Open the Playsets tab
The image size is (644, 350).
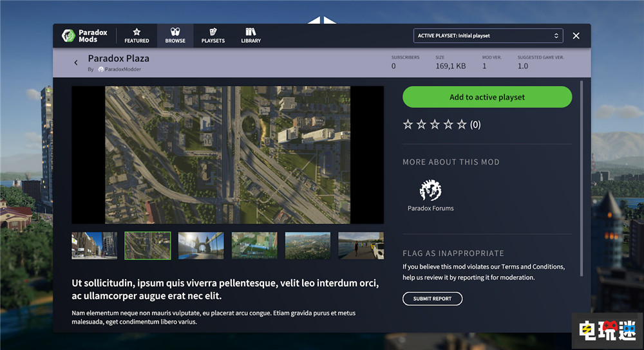(x=213, y=35)
